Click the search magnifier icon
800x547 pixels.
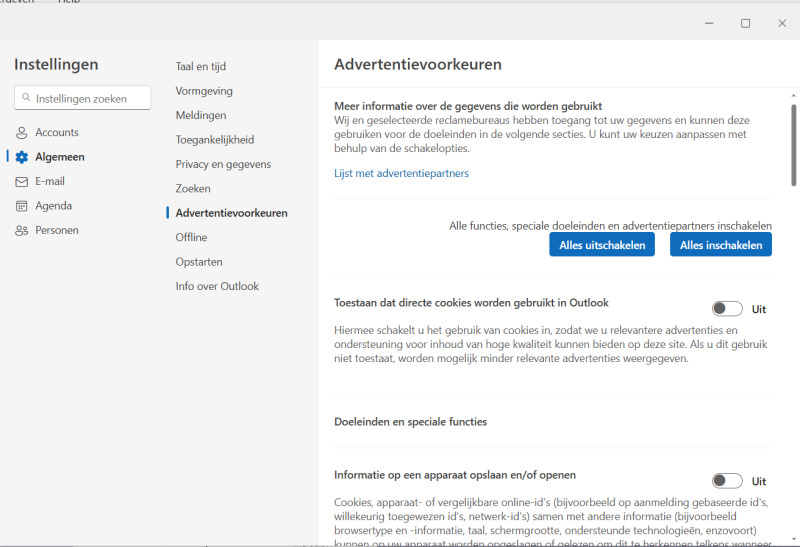(x=26, y=98)
